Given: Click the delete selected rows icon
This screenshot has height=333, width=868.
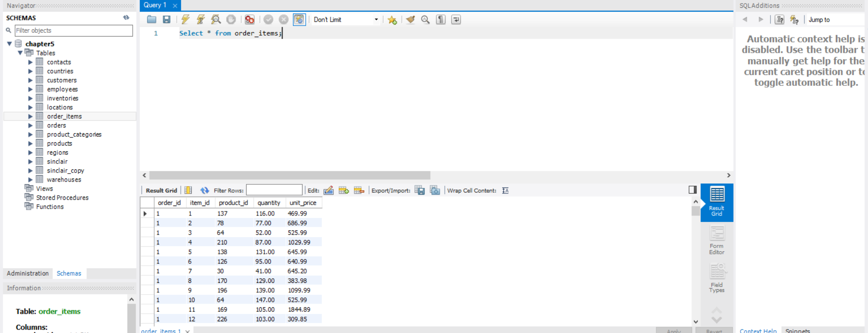Looking at the screenshot, I should point(359,190).
